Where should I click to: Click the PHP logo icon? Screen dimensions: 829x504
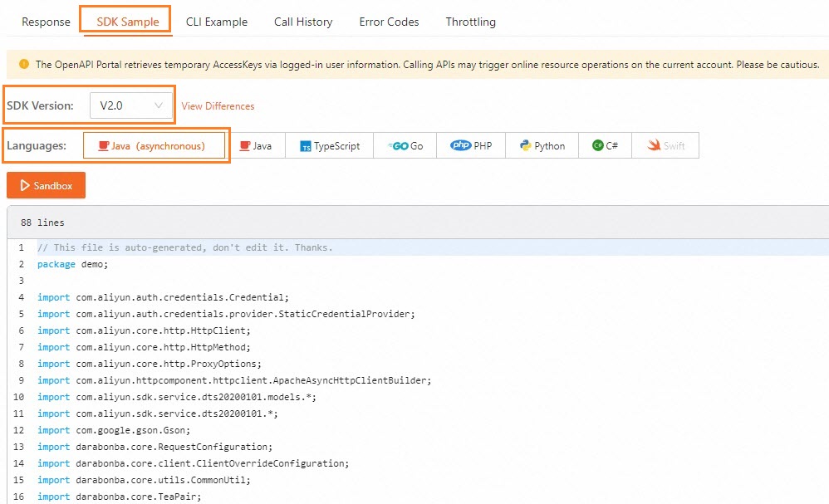tap(460, 145)
